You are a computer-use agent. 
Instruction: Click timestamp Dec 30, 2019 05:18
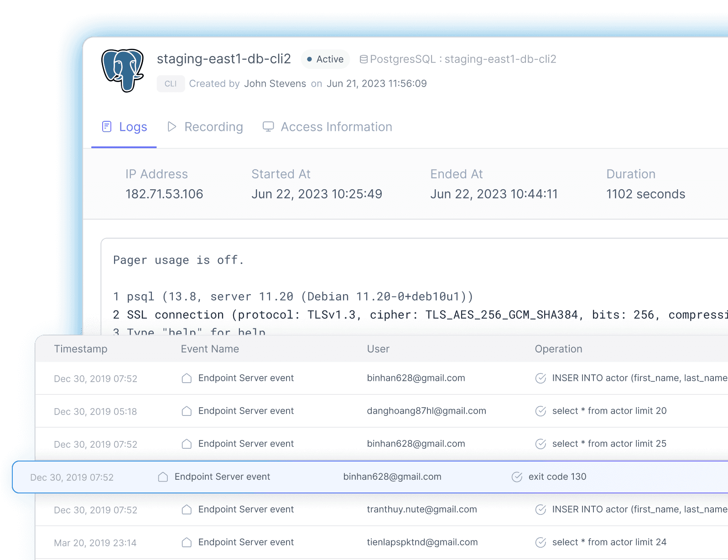pos(95,411)
